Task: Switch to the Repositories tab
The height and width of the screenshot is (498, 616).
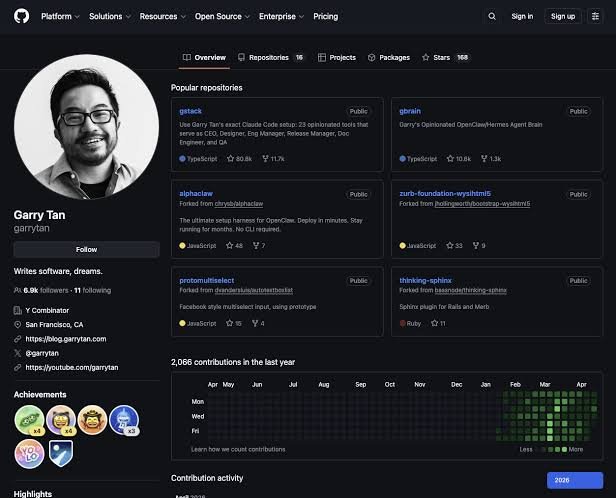Action: [x=271, y=57]
